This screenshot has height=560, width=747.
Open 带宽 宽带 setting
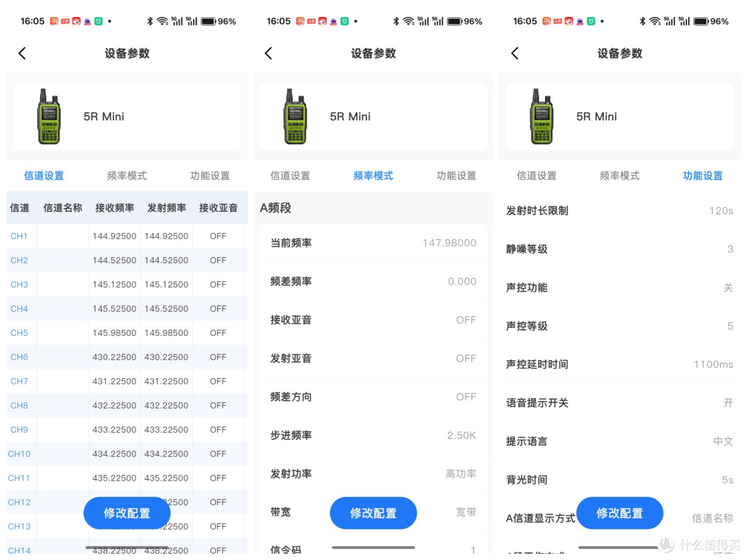pyautogui.click(x=373, y=512)
